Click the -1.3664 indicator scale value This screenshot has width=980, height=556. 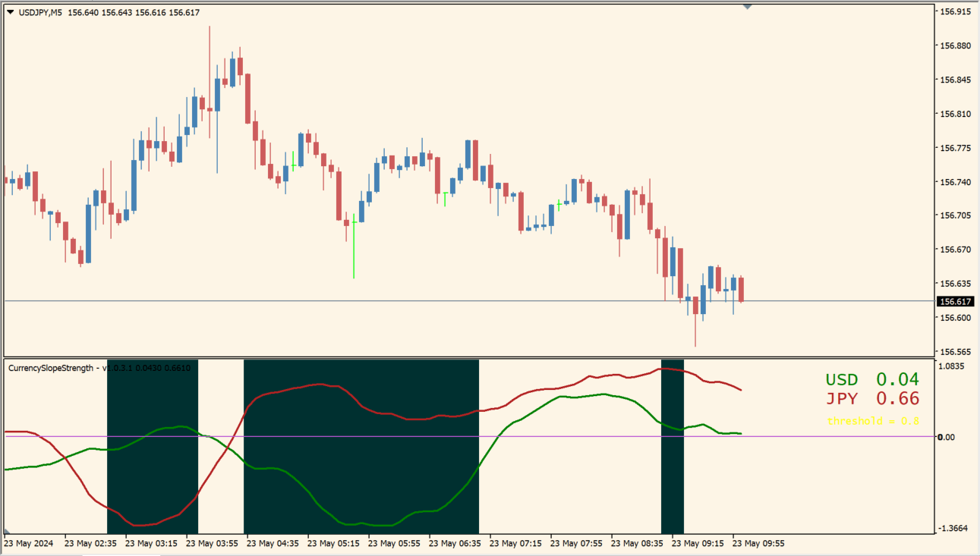pos(953,528)
